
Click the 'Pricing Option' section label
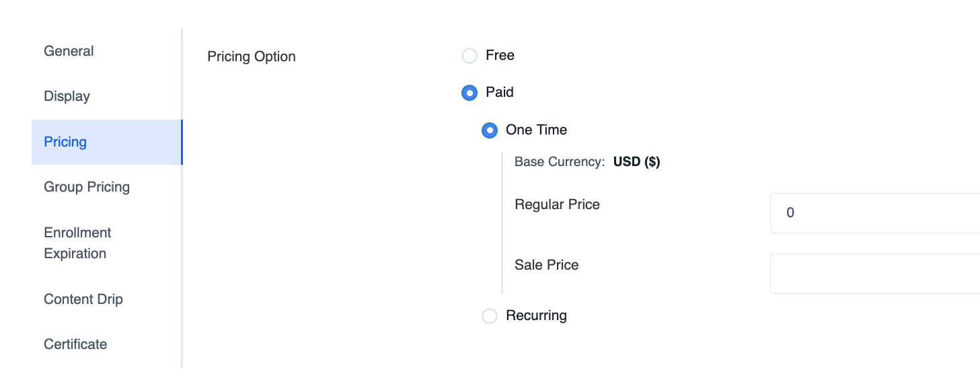pos(252,56)
